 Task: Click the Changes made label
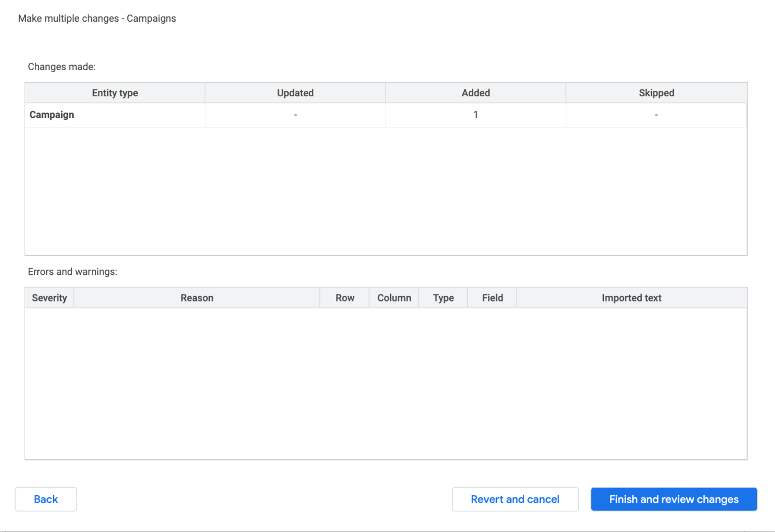pos(62,67)
